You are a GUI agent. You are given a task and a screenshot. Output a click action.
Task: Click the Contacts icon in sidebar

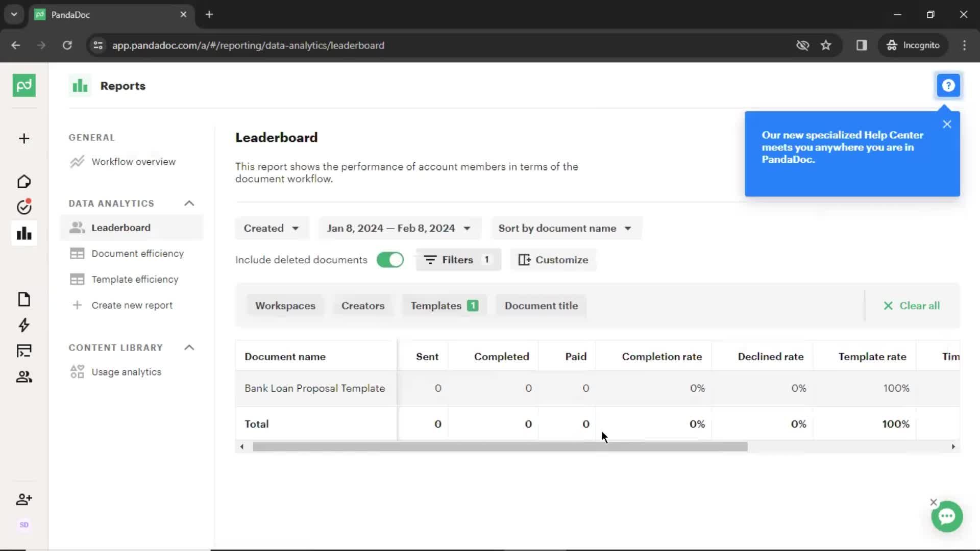tap(23, 377)
